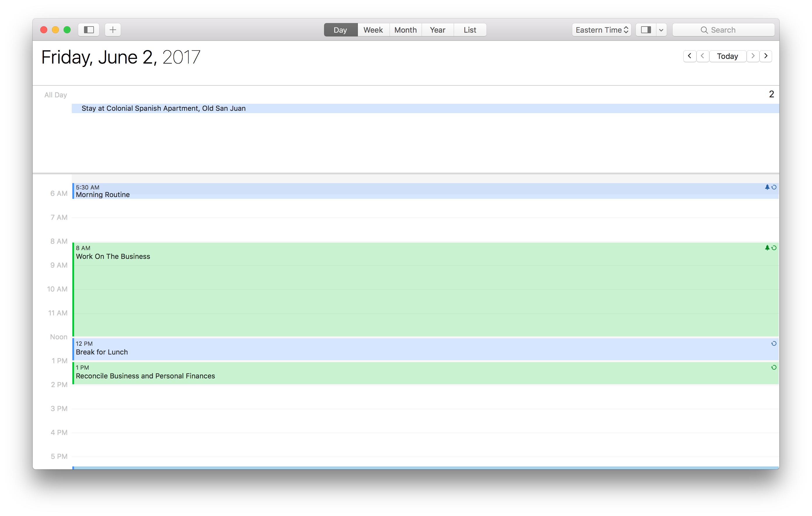Click the Today button

[728, 56]
